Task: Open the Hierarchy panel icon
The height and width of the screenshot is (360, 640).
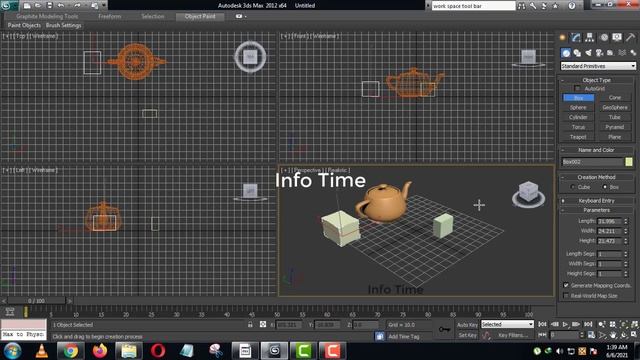Action: (589, 38)
